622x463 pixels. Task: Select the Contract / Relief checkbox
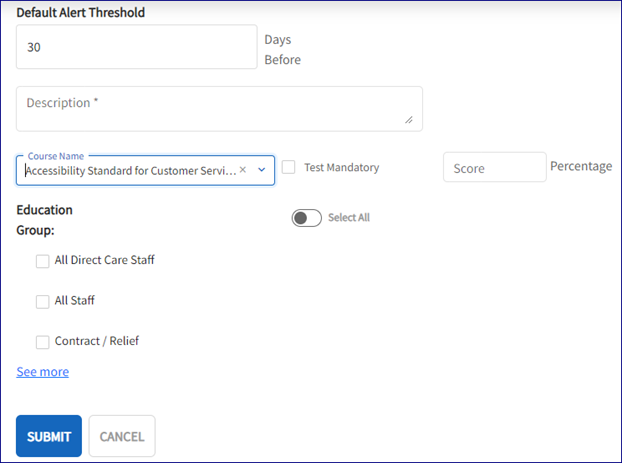(x=42, y=342)
